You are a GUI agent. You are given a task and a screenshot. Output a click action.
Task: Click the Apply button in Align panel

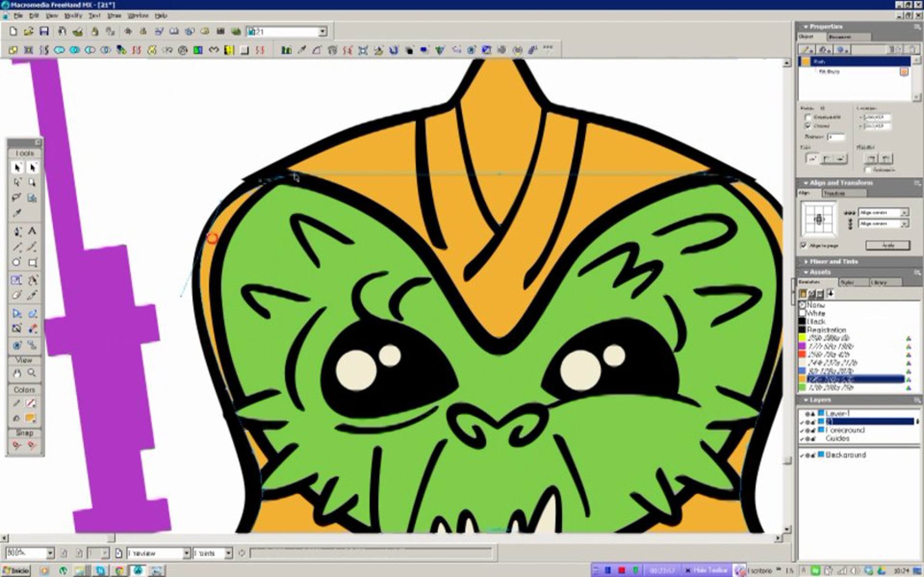point(888,245)
